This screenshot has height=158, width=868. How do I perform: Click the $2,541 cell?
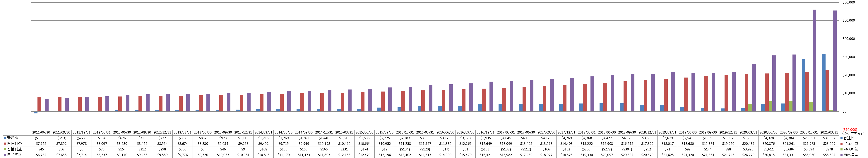pos(688,138)
